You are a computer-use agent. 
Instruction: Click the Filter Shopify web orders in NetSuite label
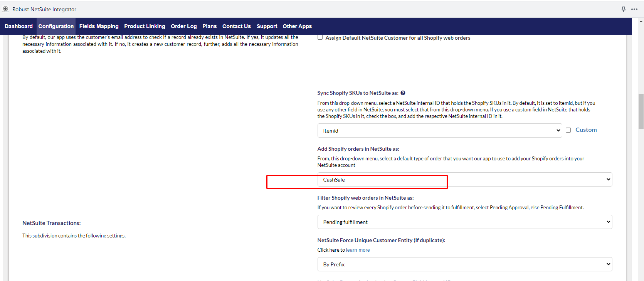point(366,198)
